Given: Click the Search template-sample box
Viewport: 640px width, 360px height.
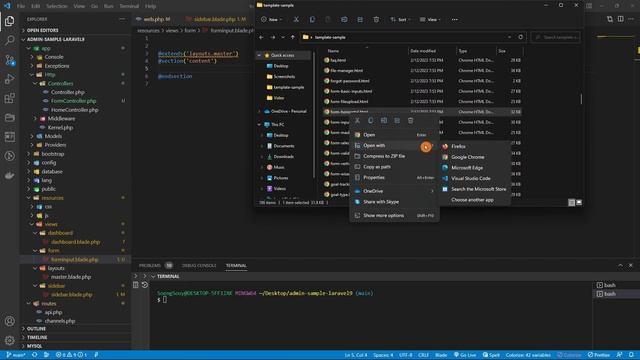Looking at the screenshot, I should pos(556,37).
